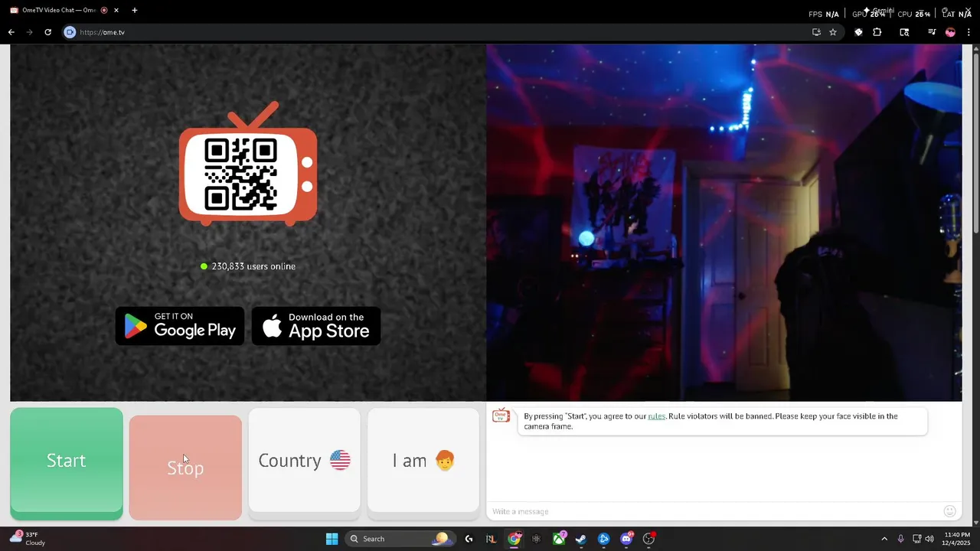Click the green Start button

coord(67,464)
